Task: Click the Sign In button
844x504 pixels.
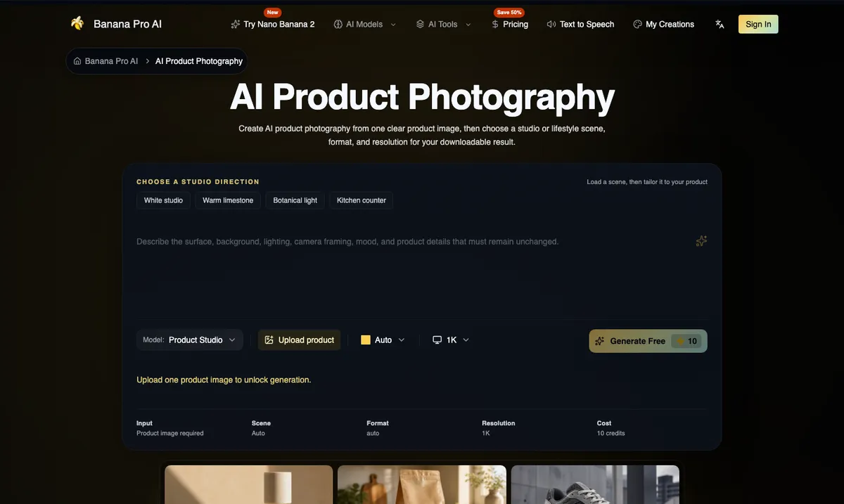Action: [x=758, y=24]
